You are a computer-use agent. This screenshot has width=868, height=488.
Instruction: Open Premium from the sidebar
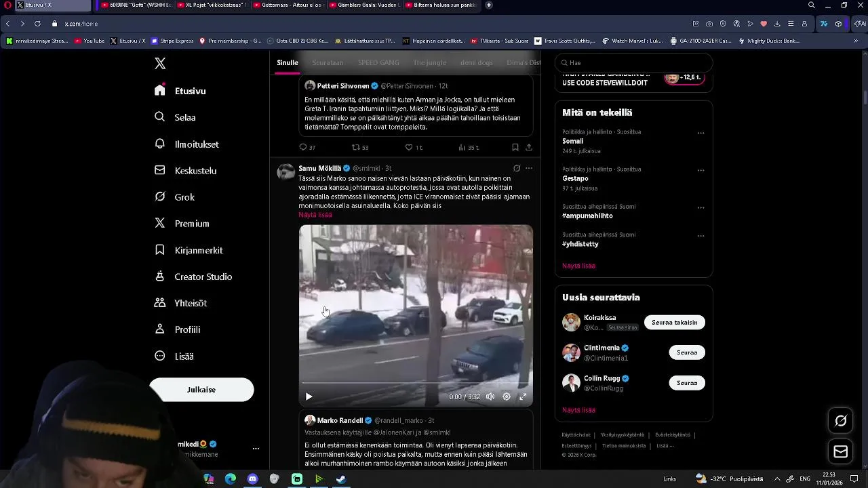[182, 224]
